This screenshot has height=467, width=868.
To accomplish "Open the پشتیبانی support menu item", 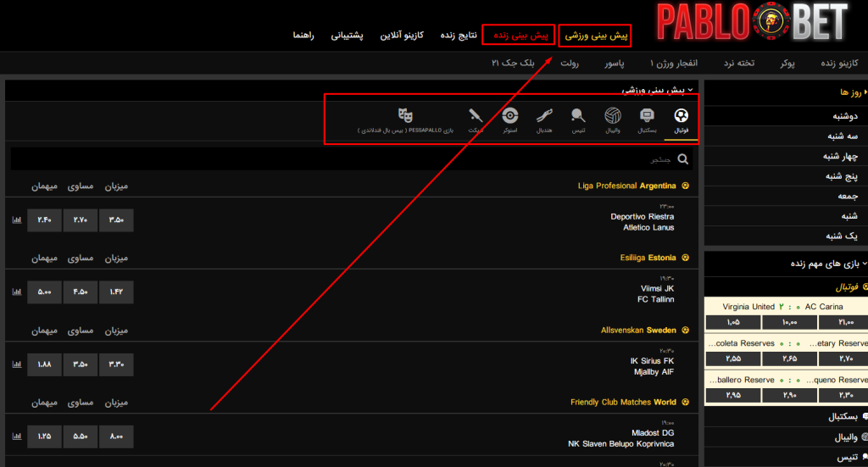I will pyautogui.click(x=347, y=36).
